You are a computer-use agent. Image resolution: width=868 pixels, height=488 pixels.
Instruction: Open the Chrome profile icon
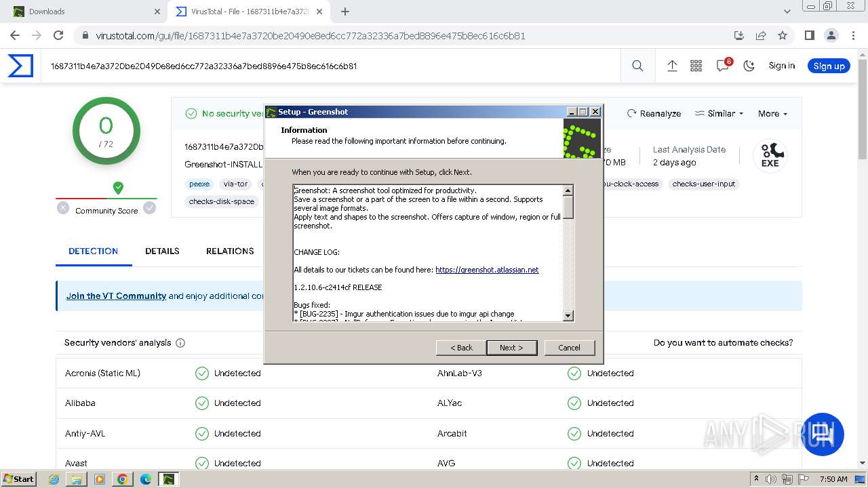coord(831,36)
